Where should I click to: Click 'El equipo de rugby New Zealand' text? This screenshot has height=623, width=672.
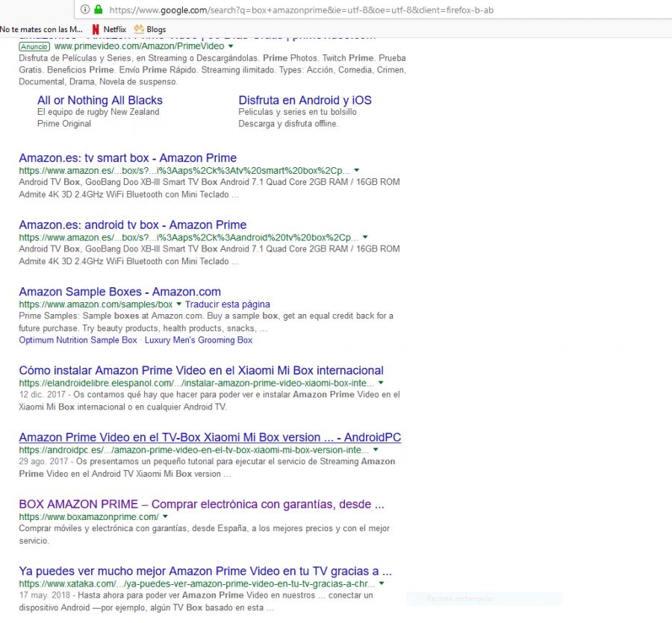click(98, 112)
